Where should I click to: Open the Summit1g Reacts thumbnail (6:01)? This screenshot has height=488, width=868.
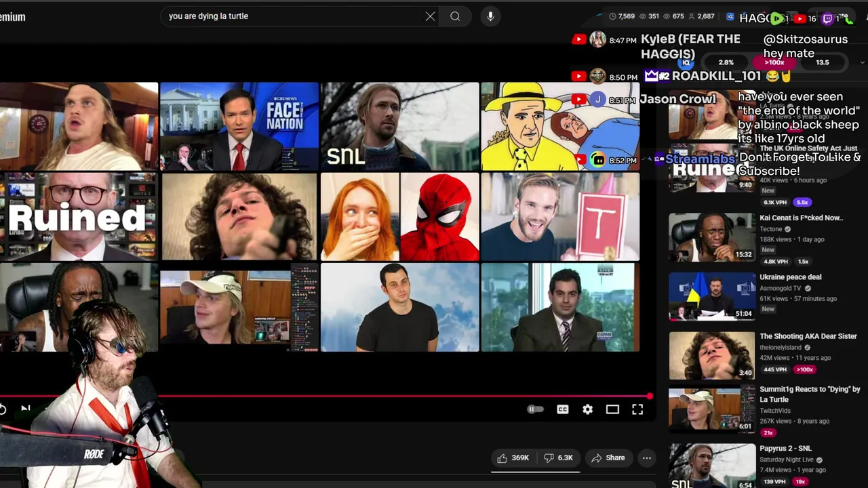click(711, 408)
